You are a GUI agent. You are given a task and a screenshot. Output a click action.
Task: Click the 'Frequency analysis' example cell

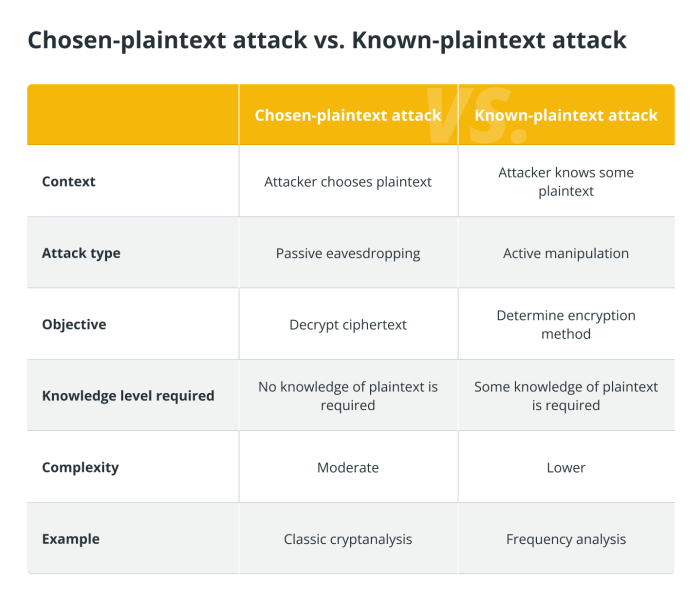click(x=566, y=539)
